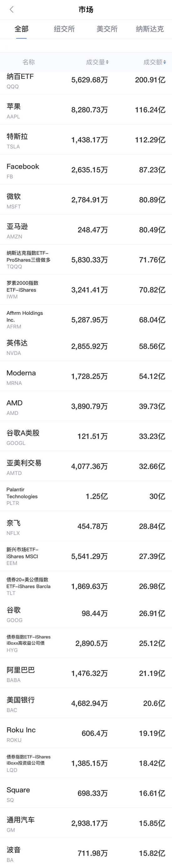This screenshot has width=172, height=868.
Task: Open 波音 BA stock row
Action: pos(86,853)
